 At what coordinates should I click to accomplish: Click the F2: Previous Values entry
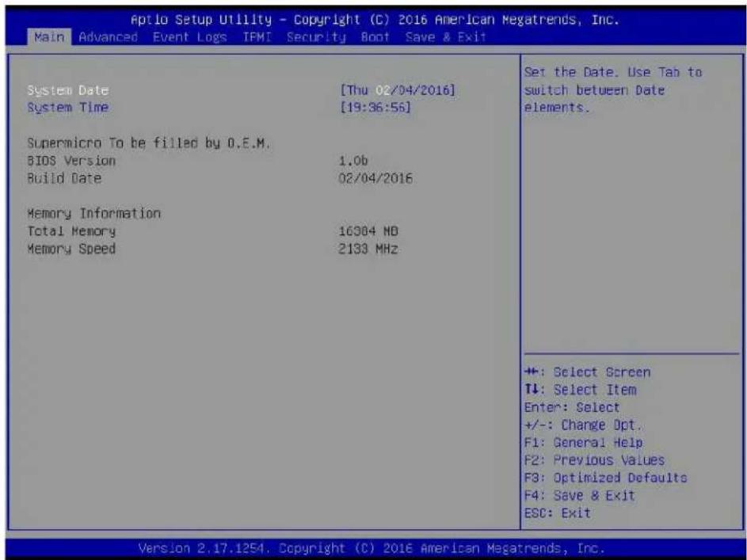point(595,460)
